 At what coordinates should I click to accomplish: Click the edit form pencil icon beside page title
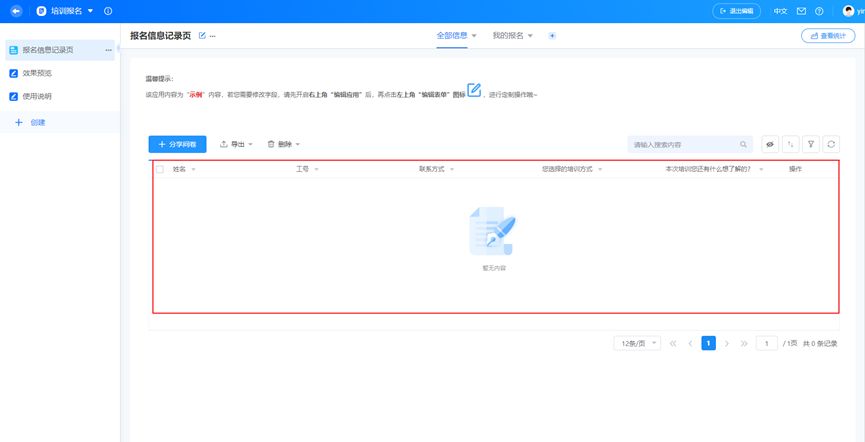pyautogui.click(x=202, y=36)
